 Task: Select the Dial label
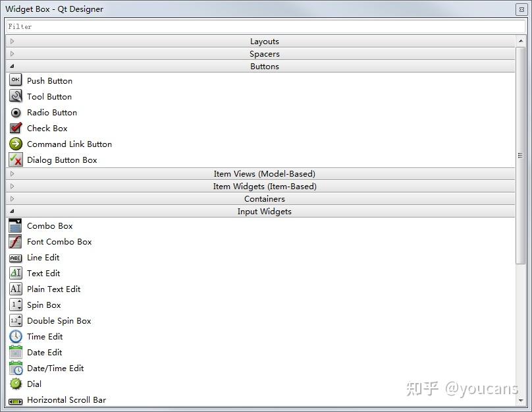tap(34, 384)
